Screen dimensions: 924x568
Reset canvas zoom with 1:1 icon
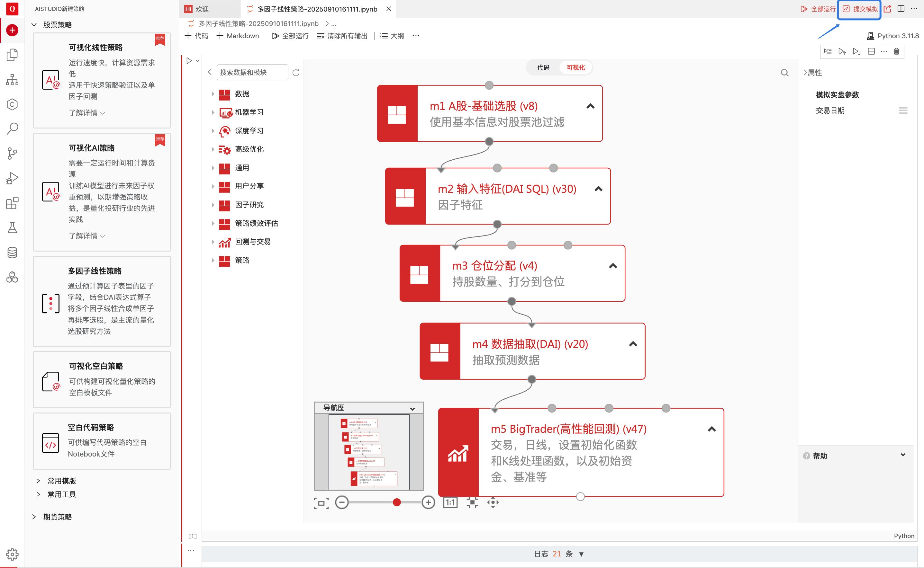click(450, 502)
